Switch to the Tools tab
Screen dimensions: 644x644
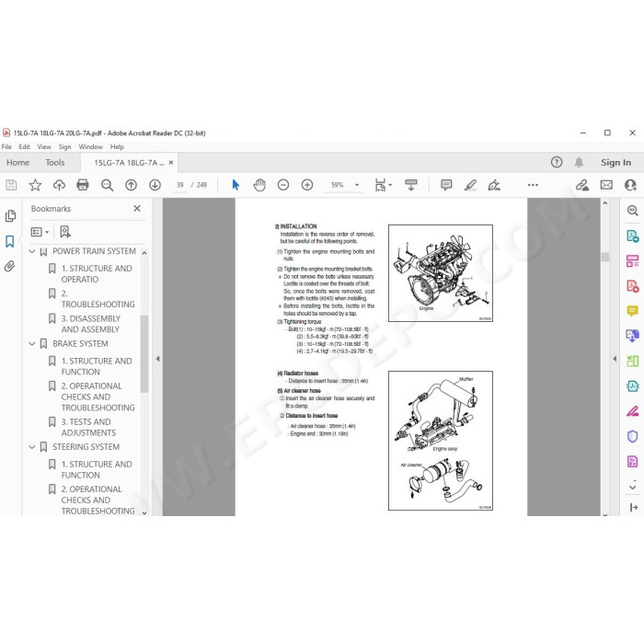[x=55, y=163]
